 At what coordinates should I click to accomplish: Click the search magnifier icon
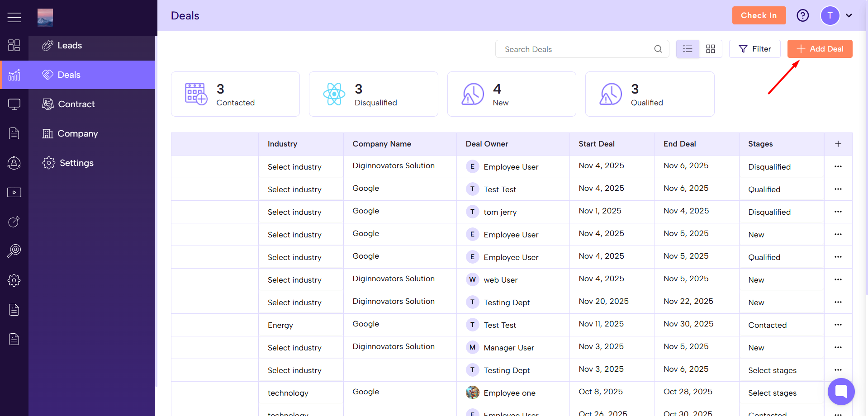(x=658, y=49)
